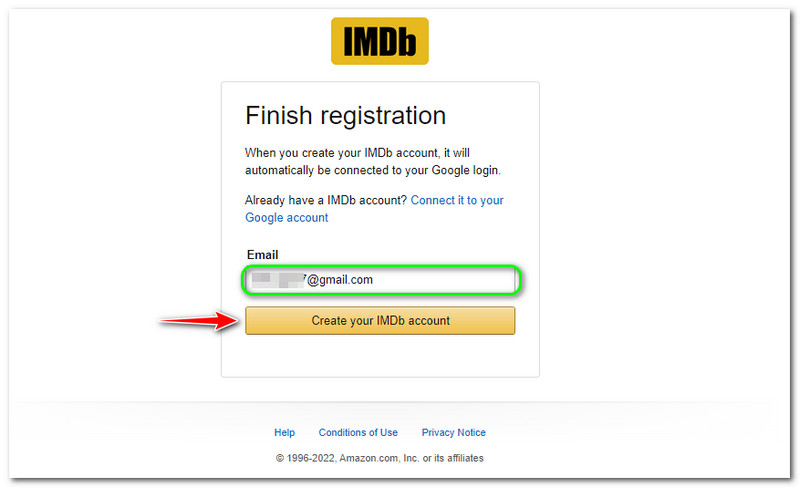Click the blurred username in the email address

click(276, 280)
